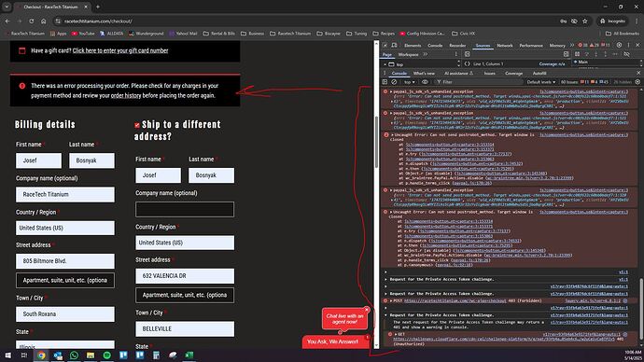644x362 pixels.
Task: Open Excel from the taskbar
Action: click(x=189, y=355)
